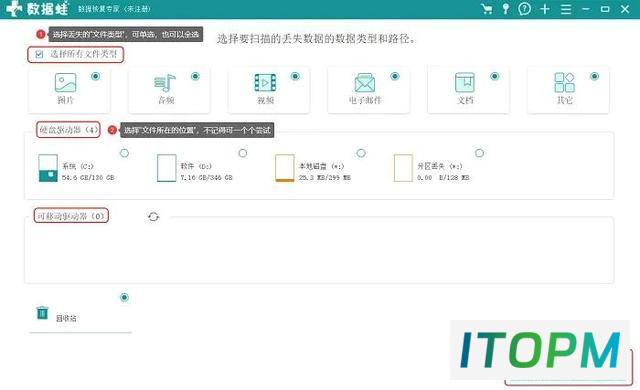Click the 系统 (C:) drive name text
Viewport: 640px width, 390px height.
coord(78,166)
